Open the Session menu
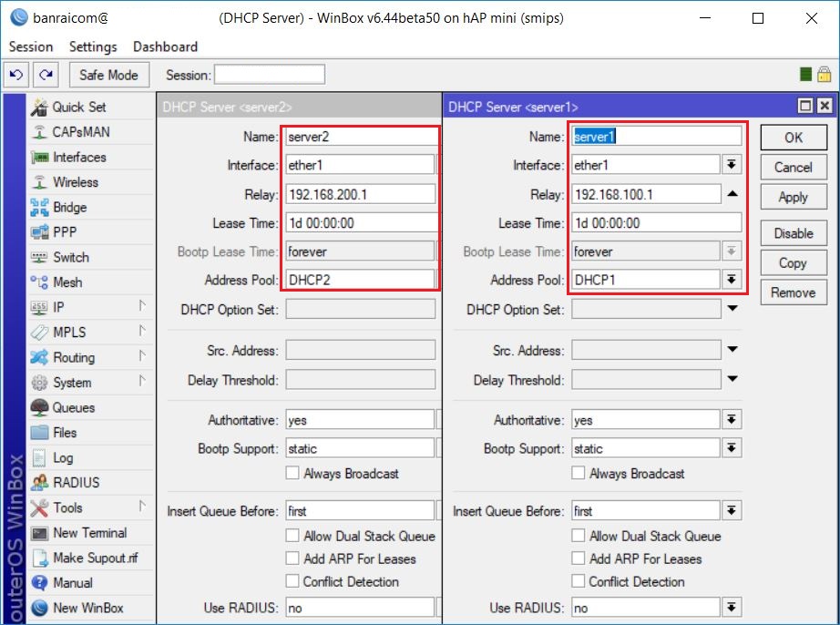This screenshot has width=840, height=625. [31, 47]
